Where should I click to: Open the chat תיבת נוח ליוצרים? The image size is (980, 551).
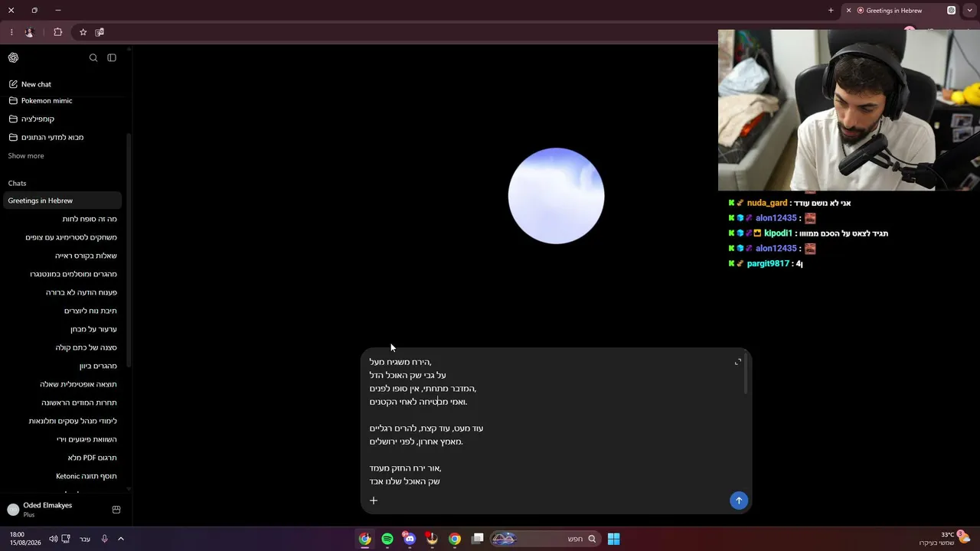(61, 311)
